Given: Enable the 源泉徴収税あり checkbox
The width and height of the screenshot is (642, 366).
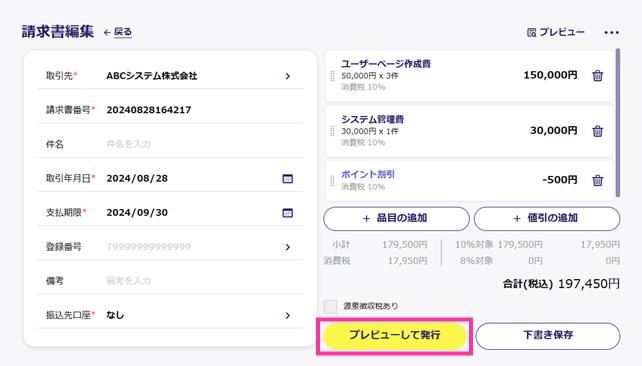Looking at the screenshot, I should [330, 306].
